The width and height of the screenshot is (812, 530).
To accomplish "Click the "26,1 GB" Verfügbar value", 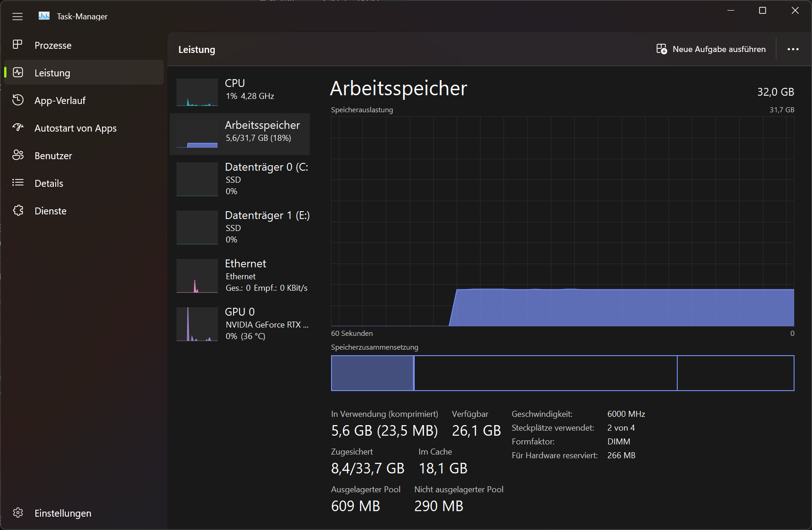I will click(x=476, y=431).
